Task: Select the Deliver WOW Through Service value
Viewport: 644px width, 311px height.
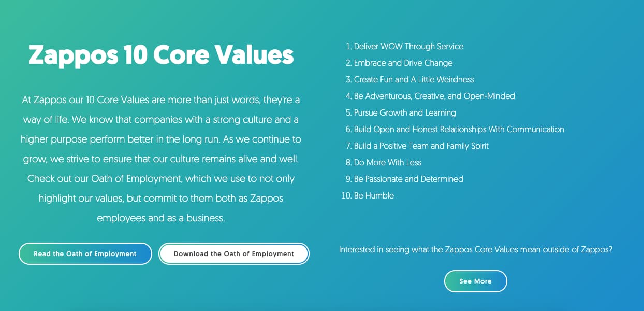Action: [x=408, y=46]
